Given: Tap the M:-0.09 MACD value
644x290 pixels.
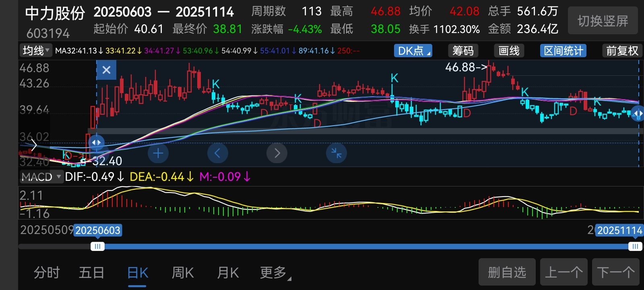Looking at the screenshot, I should (x=225, y=177).
